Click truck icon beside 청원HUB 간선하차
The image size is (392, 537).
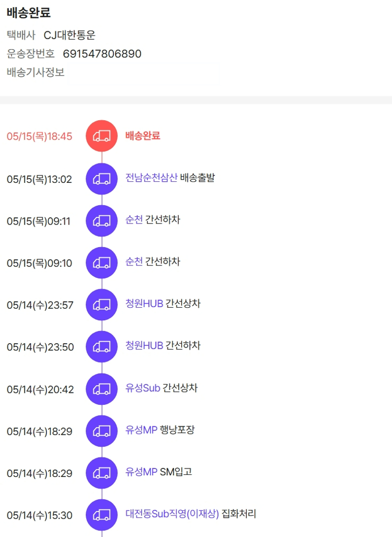tap(101, 347)
